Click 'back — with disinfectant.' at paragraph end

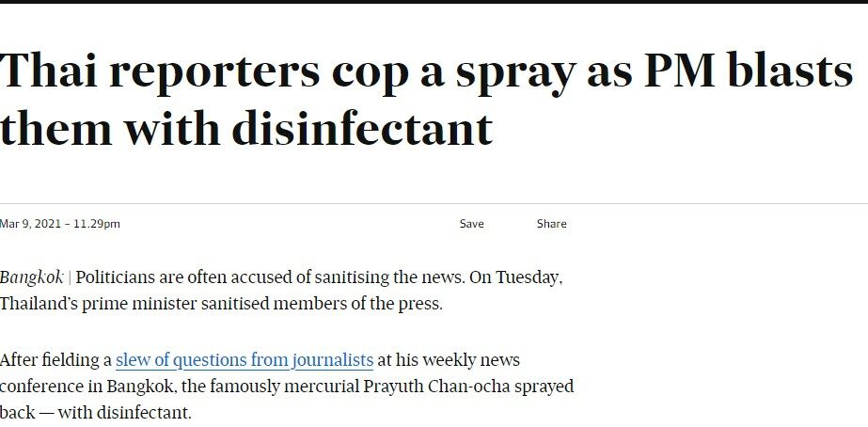[95, 413]
